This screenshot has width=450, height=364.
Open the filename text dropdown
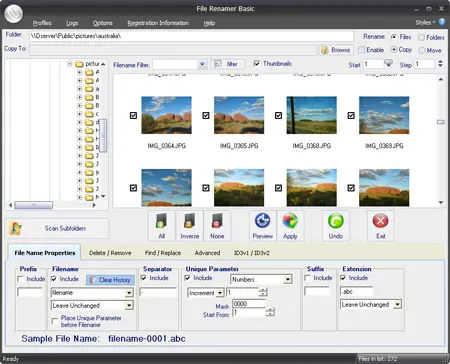[129, 293]
